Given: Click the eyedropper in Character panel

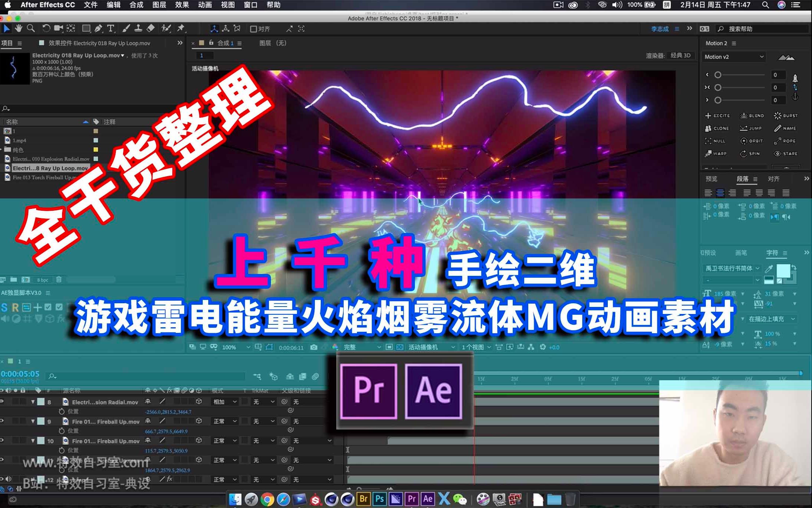Looking at the screenshot, I should click(x=769, y=268).
